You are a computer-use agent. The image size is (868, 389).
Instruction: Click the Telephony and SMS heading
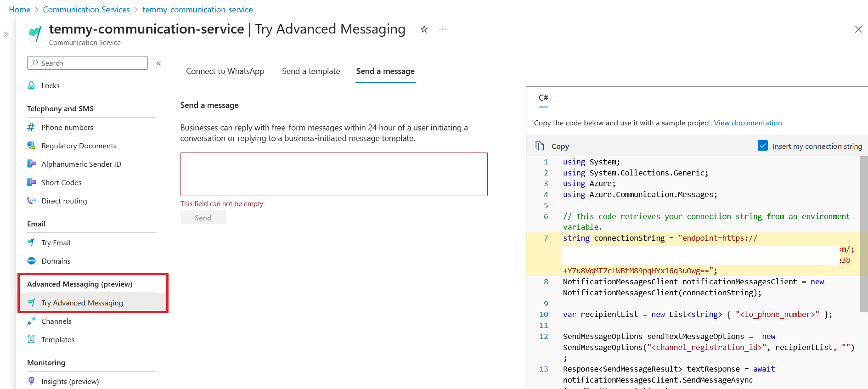[x=60, y=108]
